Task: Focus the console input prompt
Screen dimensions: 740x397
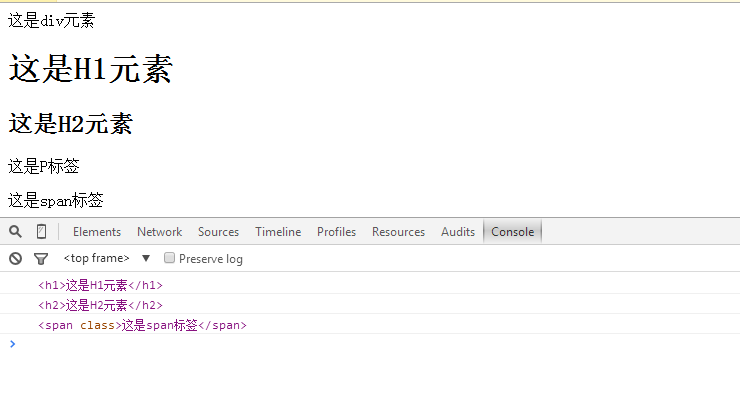Action: coord(370,344)
